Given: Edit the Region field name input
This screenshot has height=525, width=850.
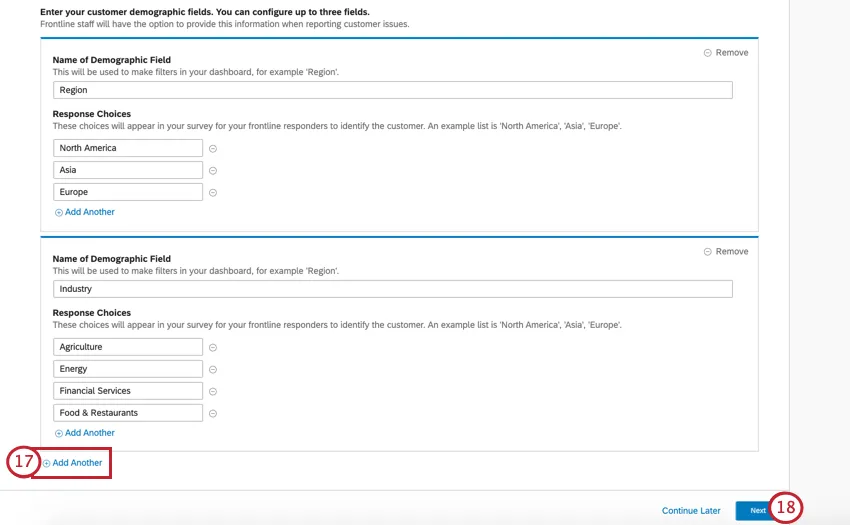Looking at the screenshot, I should click(x=392, y=90).
